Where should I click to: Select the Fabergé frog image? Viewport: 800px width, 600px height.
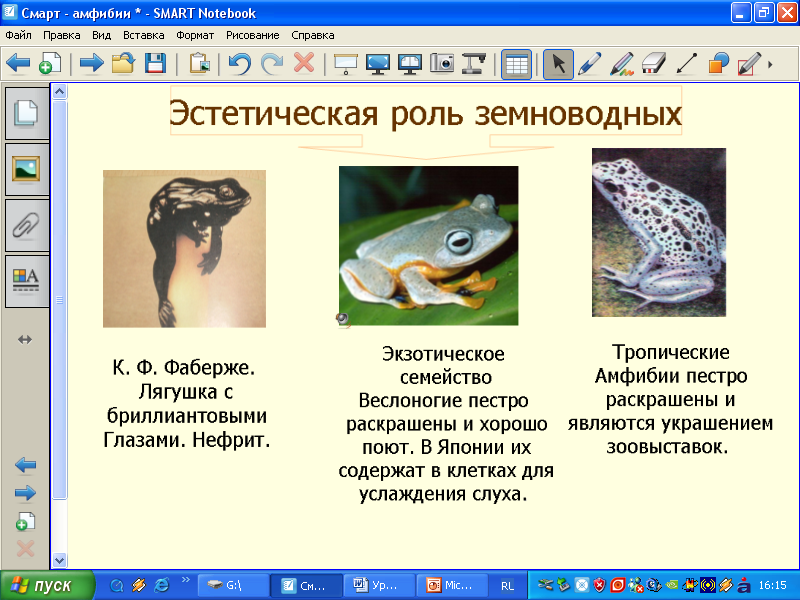[184, 248]
